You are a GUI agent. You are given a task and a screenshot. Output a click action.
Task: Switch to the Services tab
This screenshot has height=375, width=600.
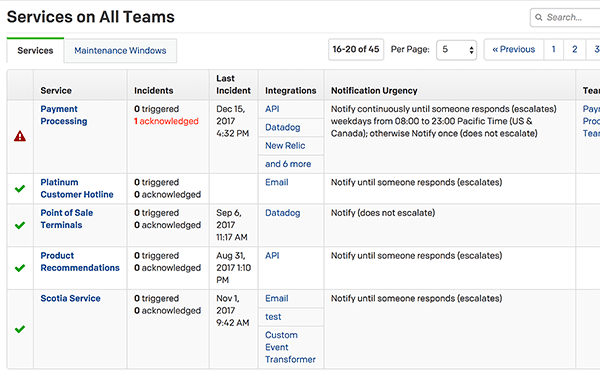tap(35, 51)
